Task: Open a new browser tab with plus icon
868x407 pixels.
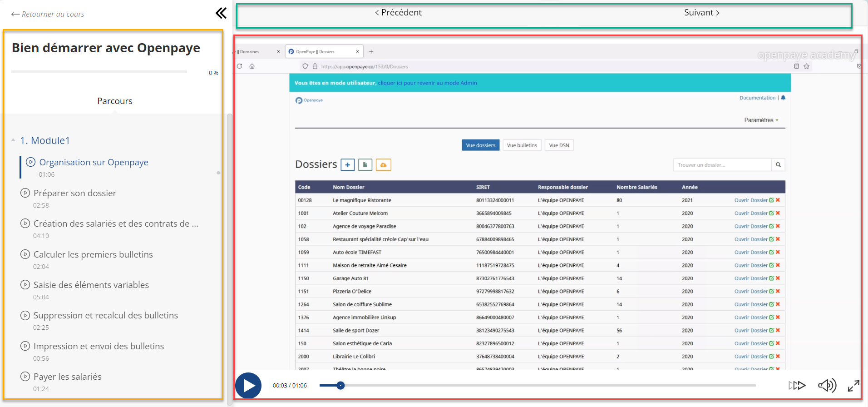Action: (371, 52)
